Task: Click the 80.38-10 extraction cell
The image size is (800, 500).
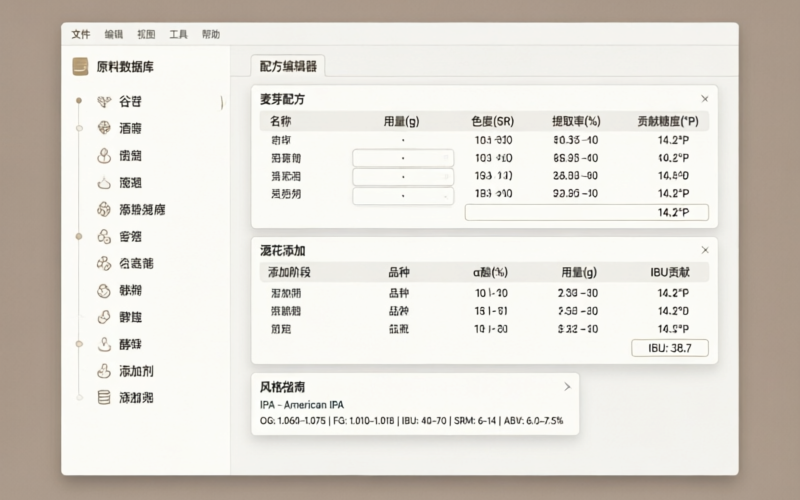Action: point(576,140)
